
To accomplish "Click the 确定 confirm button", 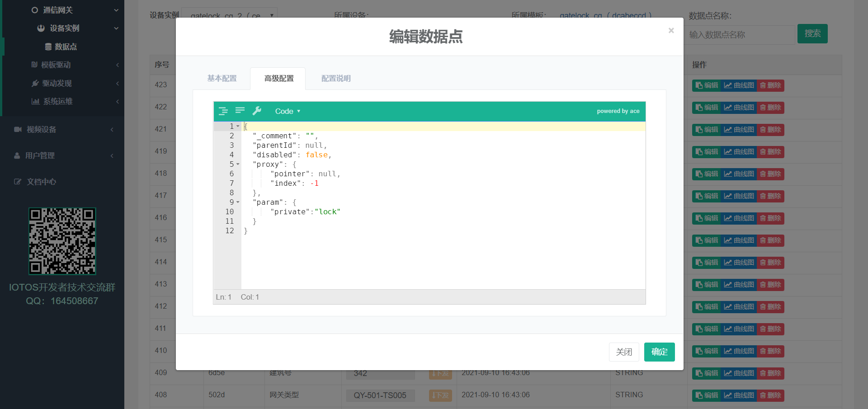I will pos(659,352).
